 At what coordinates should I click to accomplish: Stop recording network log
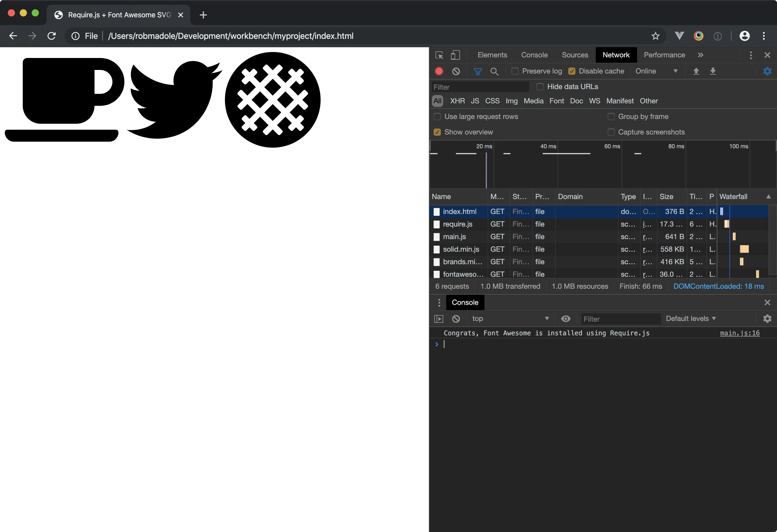point(439,71)
